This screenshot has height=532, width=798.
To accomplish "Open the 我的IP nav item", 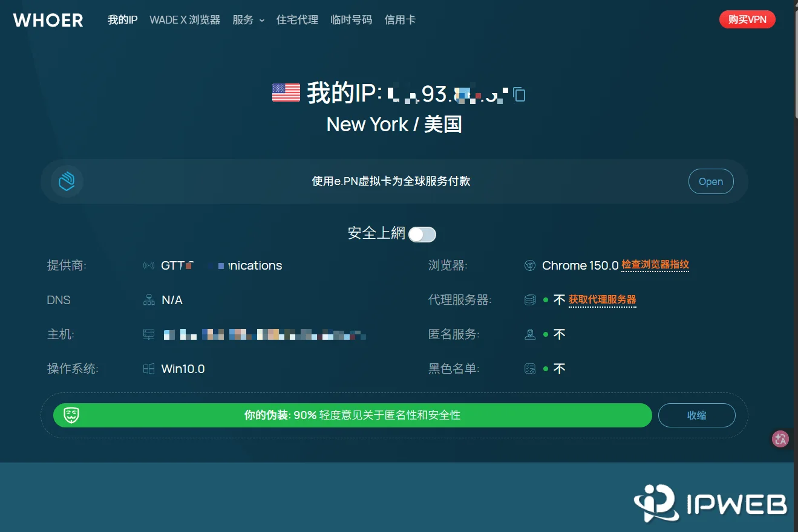I will click(x=123, y=20).
